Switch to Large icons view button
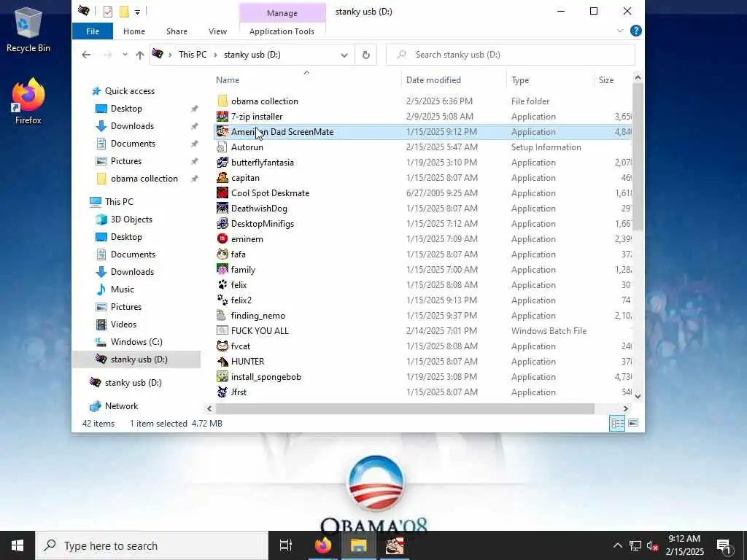 (x=633, y=423)
